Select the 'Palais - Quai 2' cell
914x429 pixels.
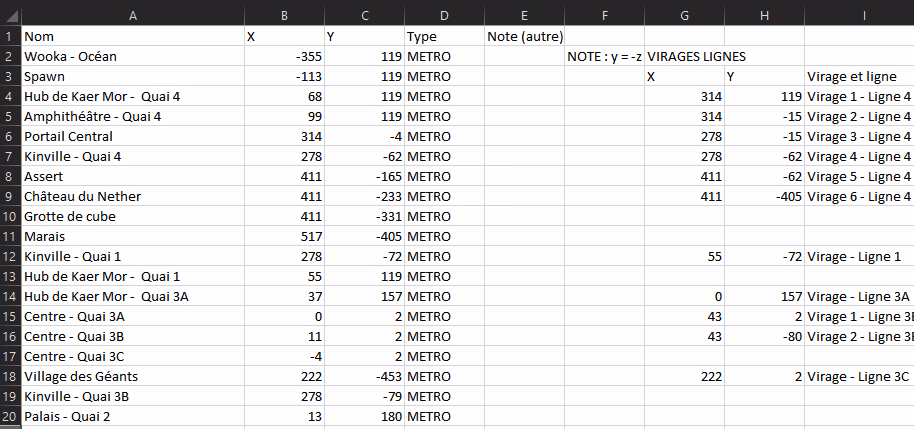click(x=72, y=416)
